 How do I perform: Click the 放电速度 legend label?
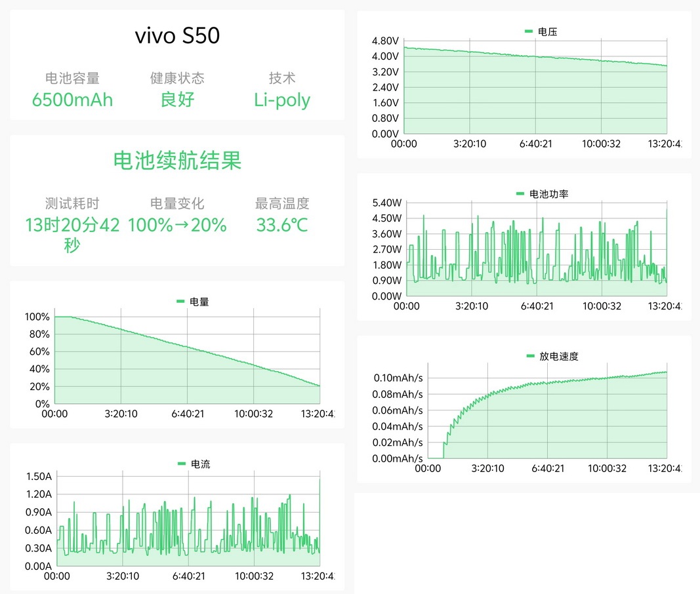[558, 356]
